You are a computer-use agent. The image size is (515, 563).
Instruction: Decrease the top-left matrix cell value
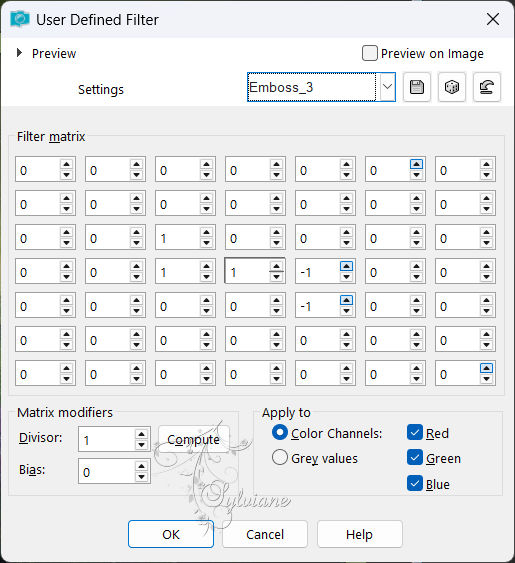(x=66, y=175)
